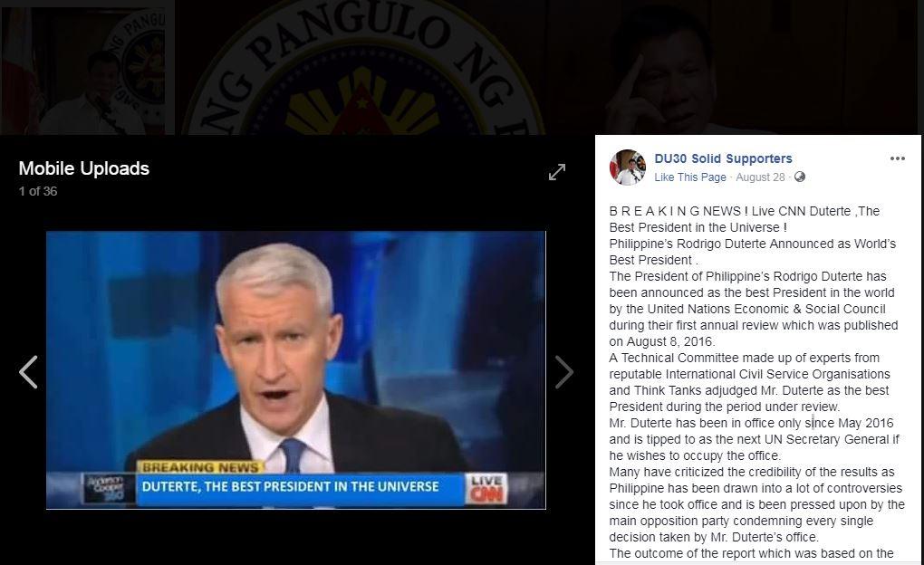This screenshot has width=924, height=565.
Task: Click the text 'he wishes to occupy the office.'
Action: click(x=695, y=455)
